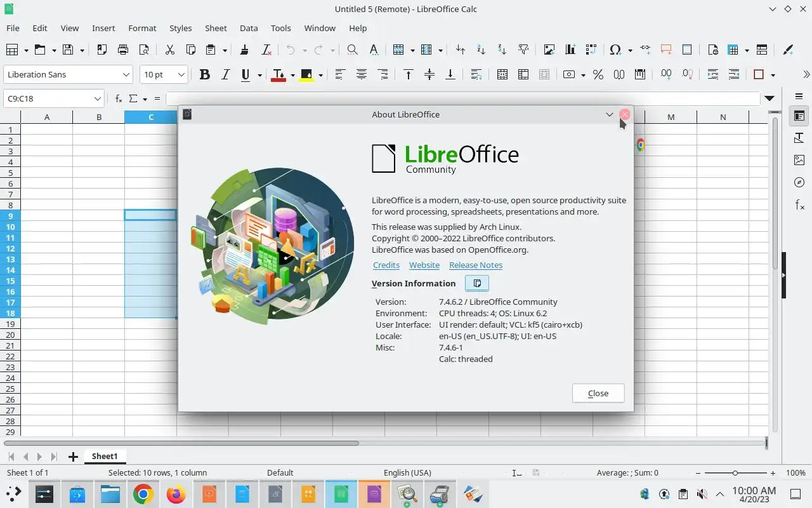The height and width of the screenshot is (508, 812).
Task: Open the Credits link
Action: coord(386,265)
